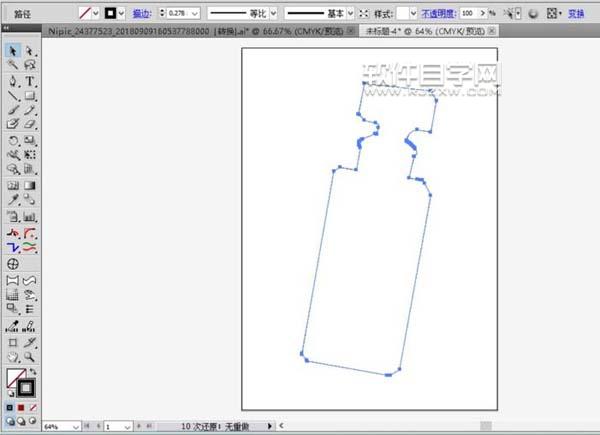Select the Line Segment tool
This screenshot has width=600, height=435.
point(13,96)
